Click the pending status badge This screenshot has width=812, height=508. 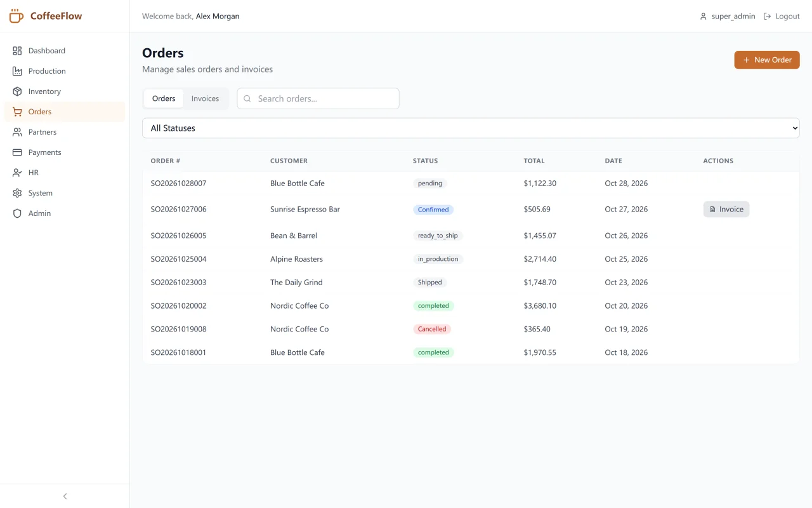pyautogui.click(x=430, y=184)
